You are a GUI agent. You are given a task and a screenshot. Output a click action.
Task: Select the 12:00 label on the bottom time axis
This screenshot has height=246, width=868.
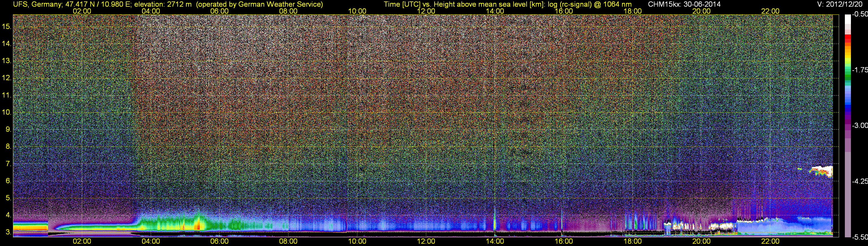click(426, 241)
